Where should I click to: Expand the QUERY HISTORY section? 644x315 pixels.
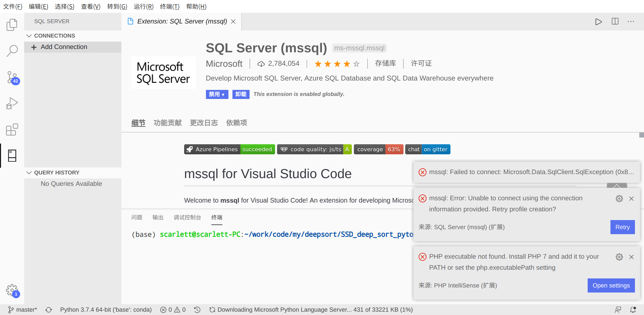(x=29, y=172)
